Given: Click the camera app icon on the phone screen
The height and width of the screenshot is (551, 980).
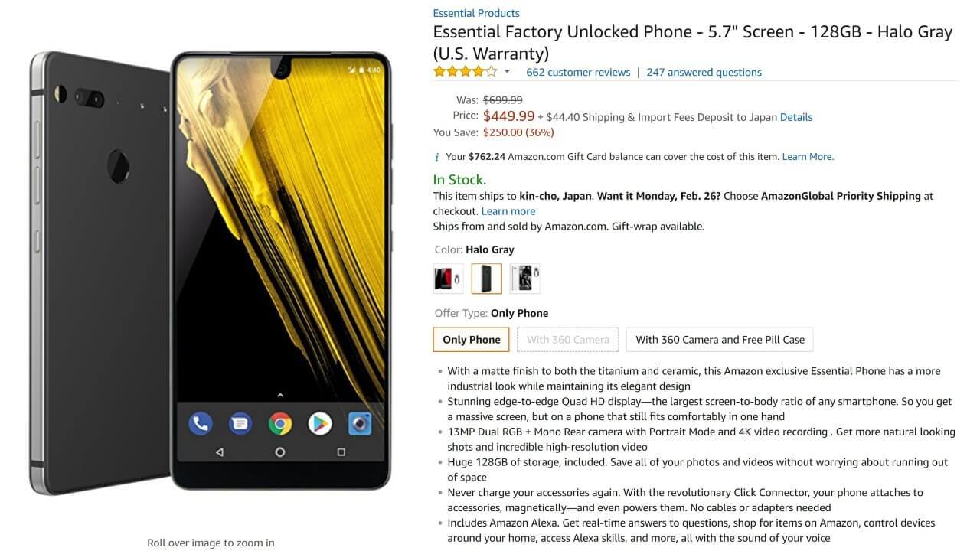Looking at the screenshot, I should click(360, 422).
